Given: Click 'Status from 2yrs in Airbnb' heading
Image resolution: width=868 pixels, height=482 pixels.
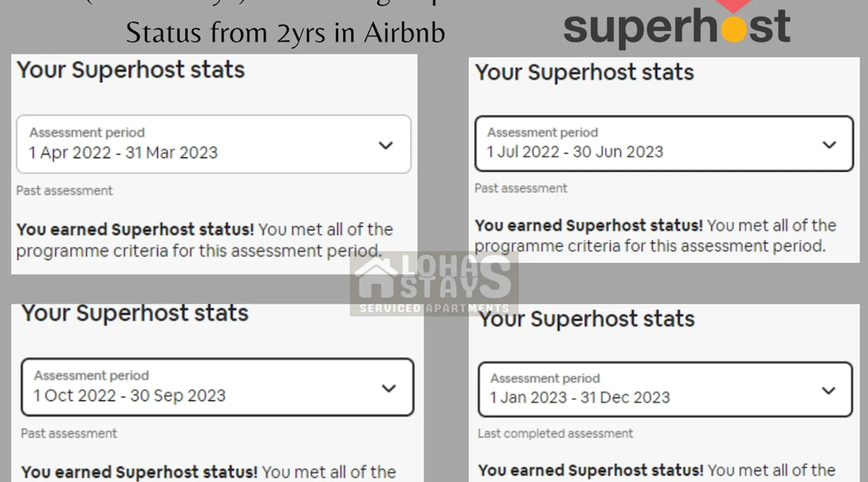Looking at the screenshot, I should [x=285, y=33].
